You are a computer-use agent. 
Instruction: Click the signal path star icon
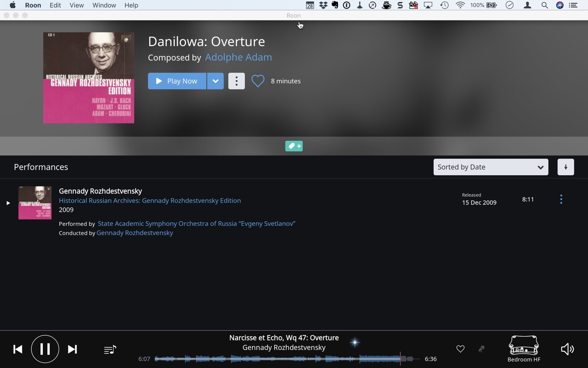pyautogui.click(x=355, y=342)
